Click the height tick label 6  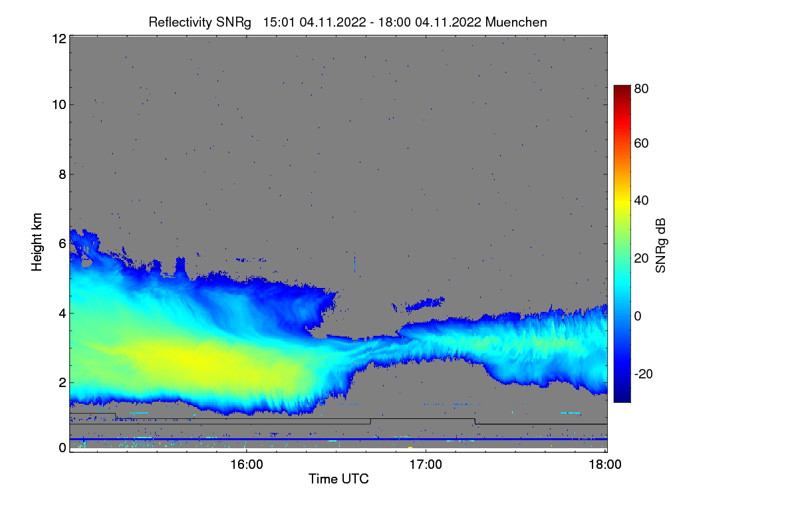tap(63, 243)
